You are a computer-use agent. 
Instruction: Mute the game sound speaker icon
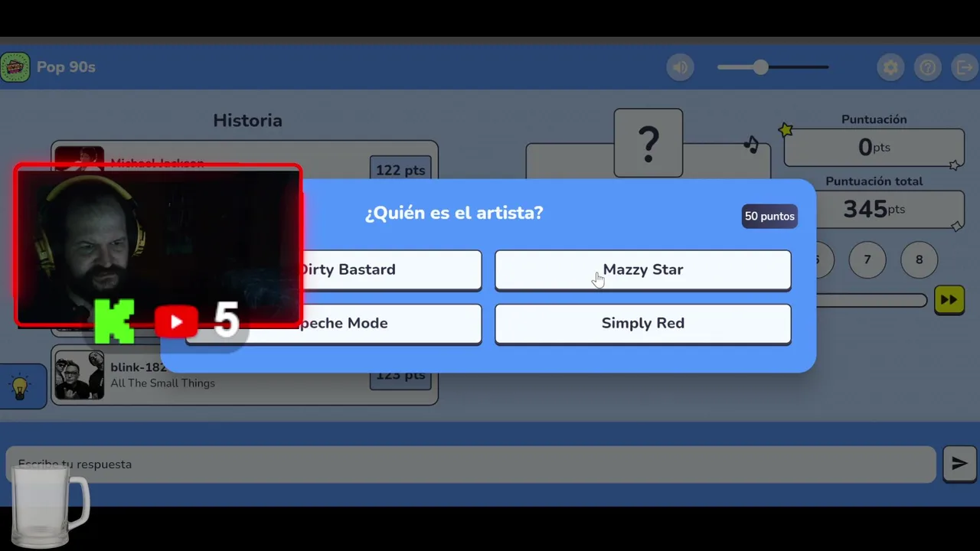[680, 67]
